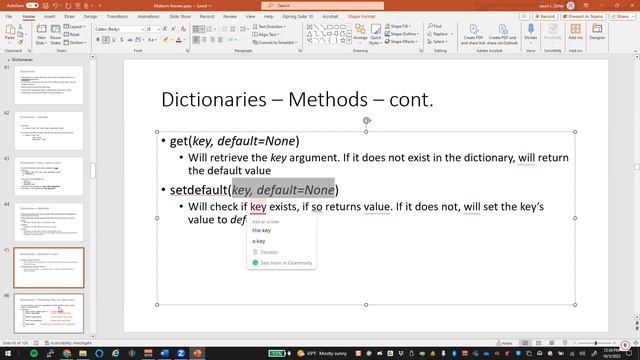Toggle the AutoSave switch
The height and width of the screenshot is (360, 640).
coord(32,6)
